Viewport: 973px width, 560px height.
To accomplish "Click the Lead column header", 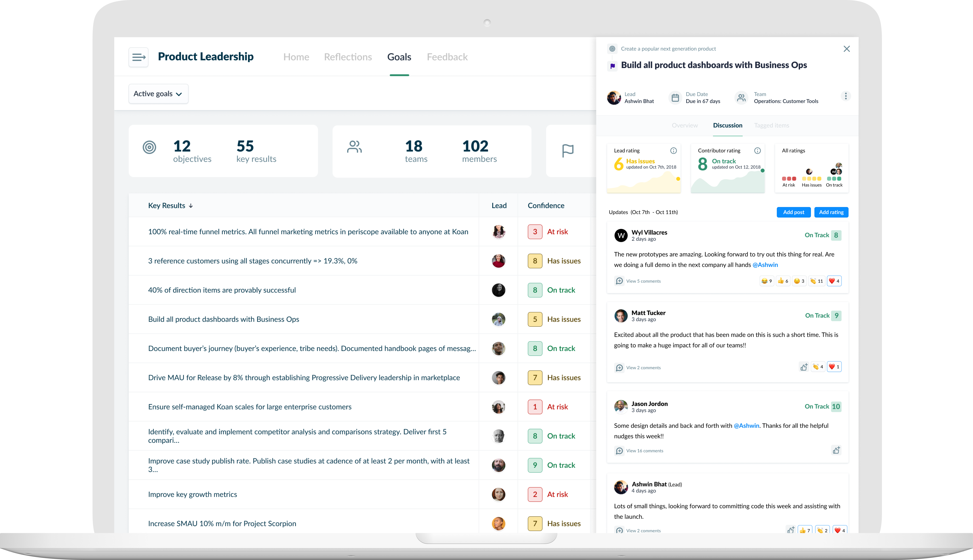I will [499, 206].
